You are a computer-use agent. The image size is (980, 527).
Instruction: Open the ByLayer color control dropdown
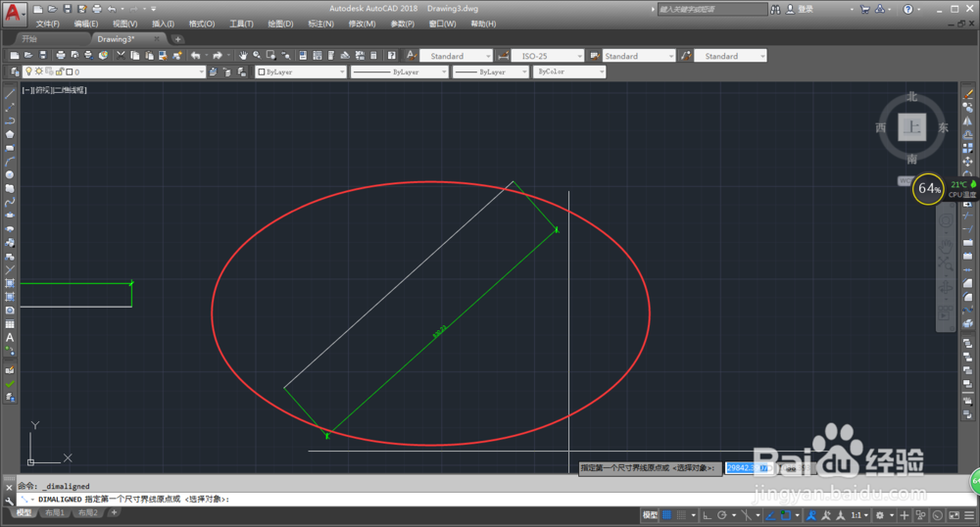[301, 72]
